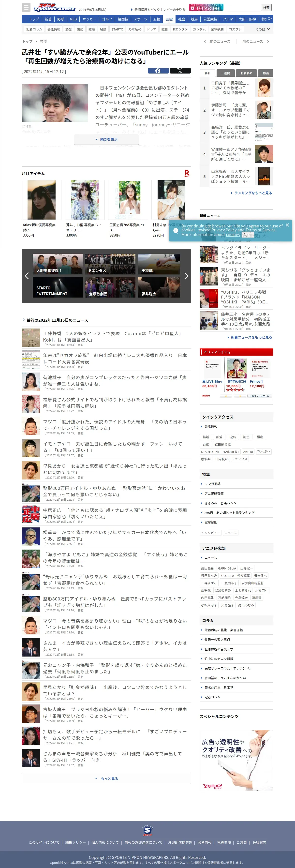This screenshot has width=295, height=868.
Task: Select the 紅白歌合戦 quick tag
Action: click(x=222, y=444)
